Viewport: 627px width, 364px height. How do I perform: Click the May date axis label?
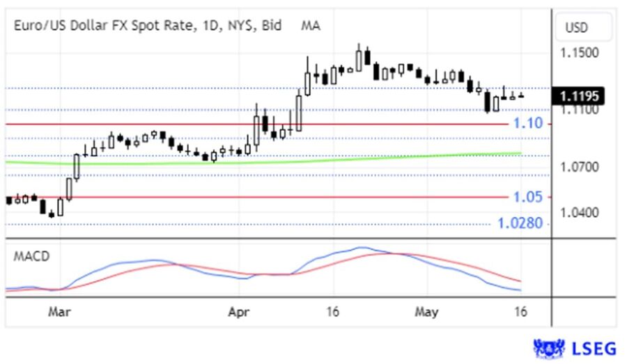click(426, 312)
